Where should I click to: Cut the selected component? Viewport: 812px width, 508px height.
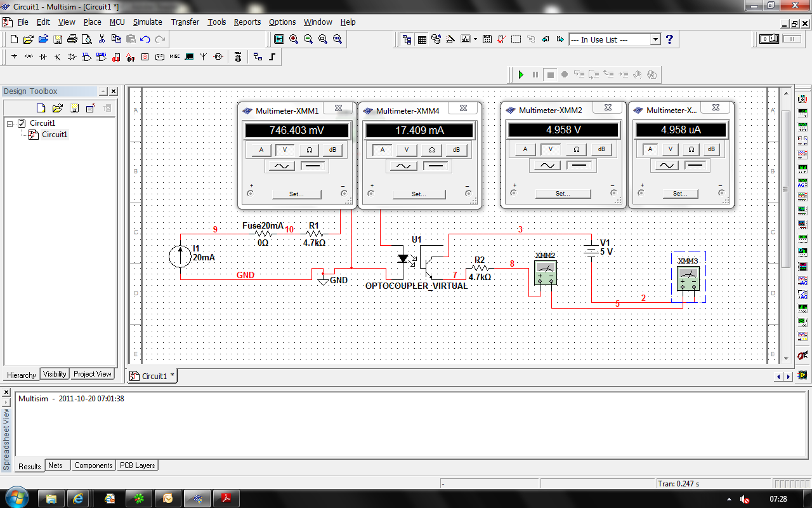click(x=101, y=39)
